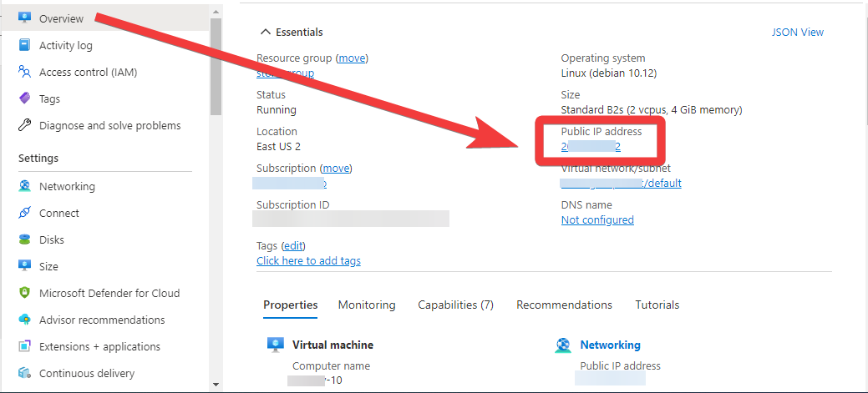Click the sidebar scrollbar thumb
This screenshot has height=393, width=868.
coord(216,66)
